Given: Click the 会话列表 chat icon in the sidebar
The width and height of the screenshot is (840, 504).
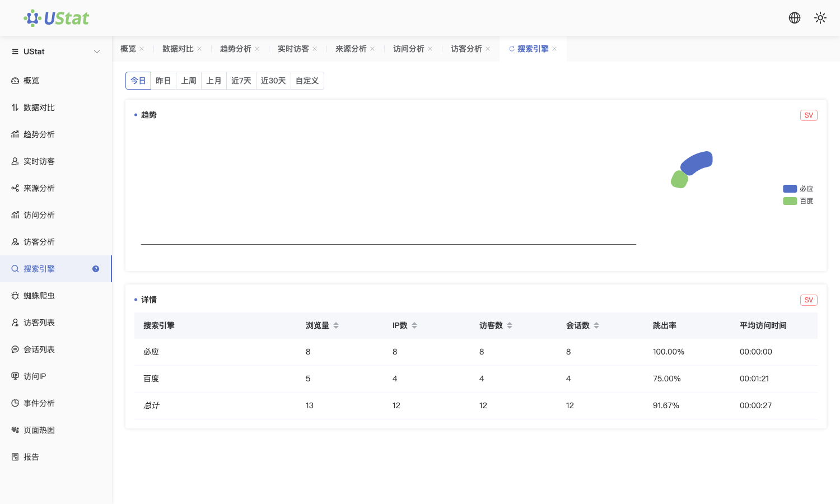Looking at the screenshot, I should click(15, 349).
